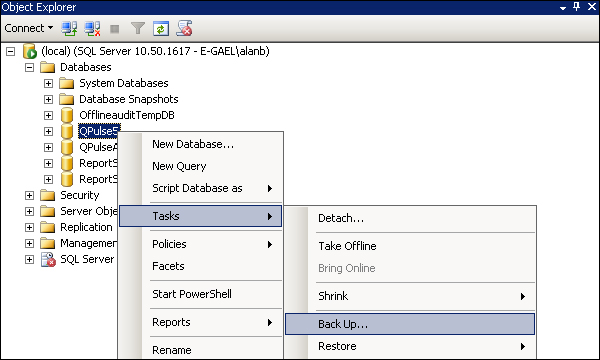This screenshot has width=600, height=360.
Task: Select Back Up... in Tasks submenu
Action: 410,324
